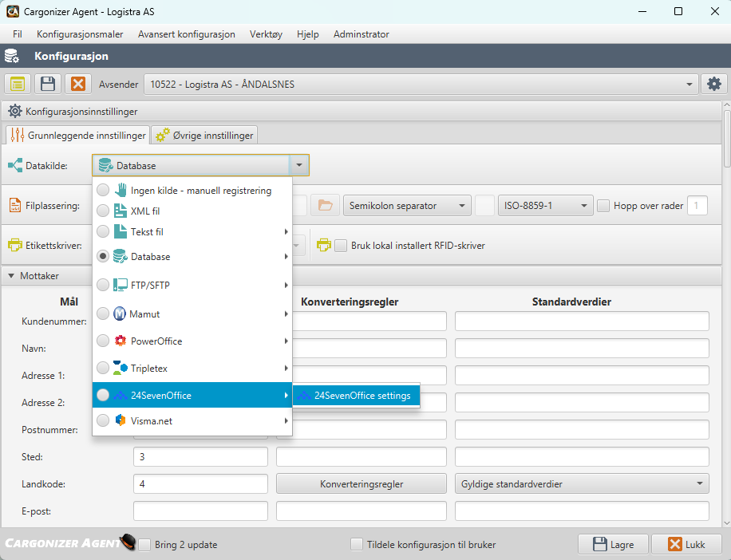The image size is (731, 560).
Task: Click the yellow configuration list icon in toolbar
Action: [x=17, y=84]
